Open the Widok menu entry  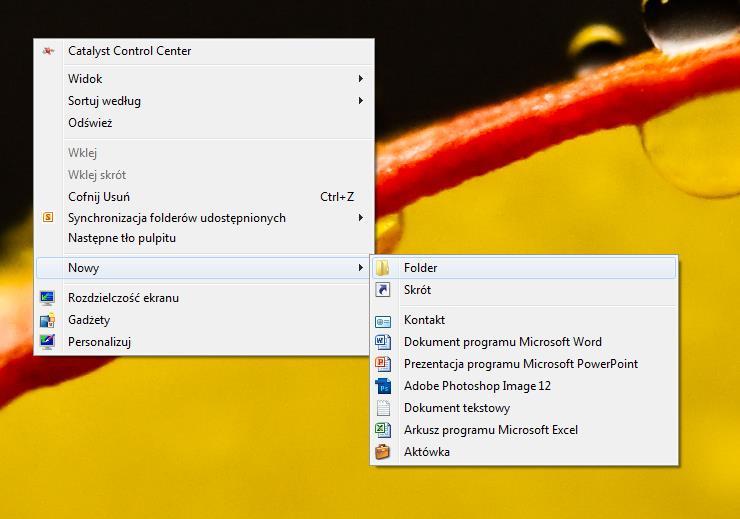[204, 78]
